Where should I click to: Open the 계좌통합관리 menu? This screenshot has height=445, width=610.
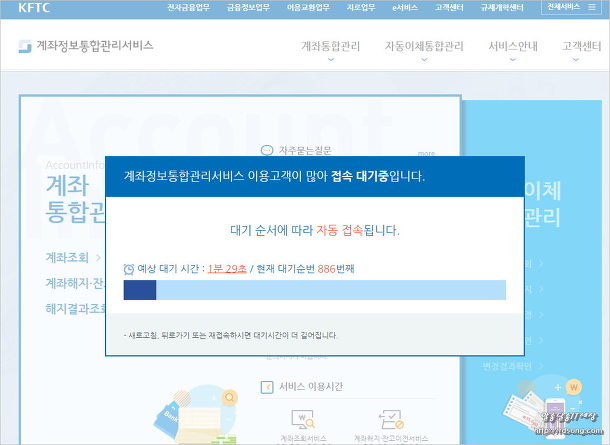pos(331,47)
